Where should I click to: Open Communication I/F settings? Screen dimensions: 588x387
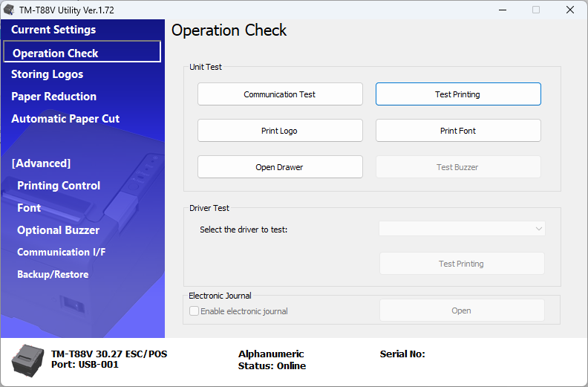click(x=61, y=252)
